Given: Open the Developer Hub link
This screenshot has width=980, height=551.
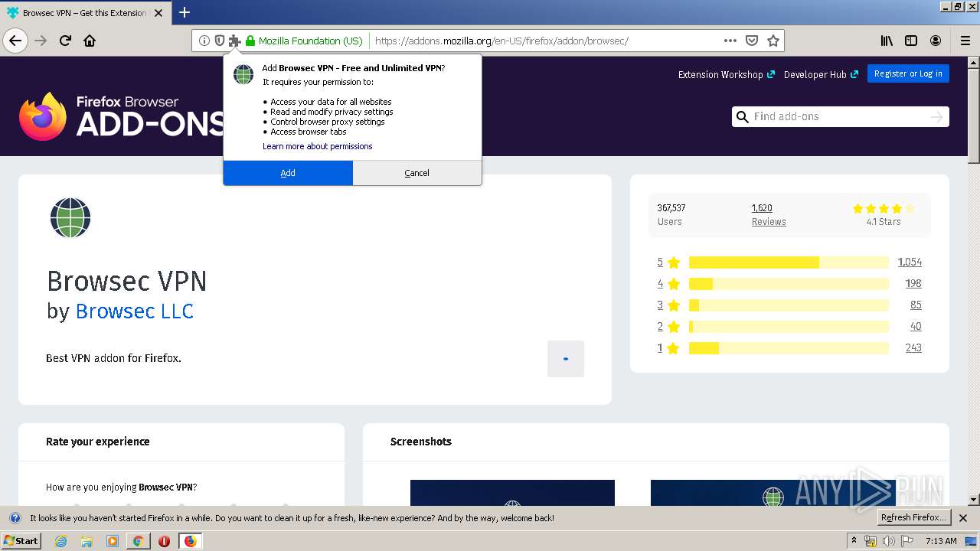Looking at the screenshot, I should pyautogui.click(x=821, y=74).
